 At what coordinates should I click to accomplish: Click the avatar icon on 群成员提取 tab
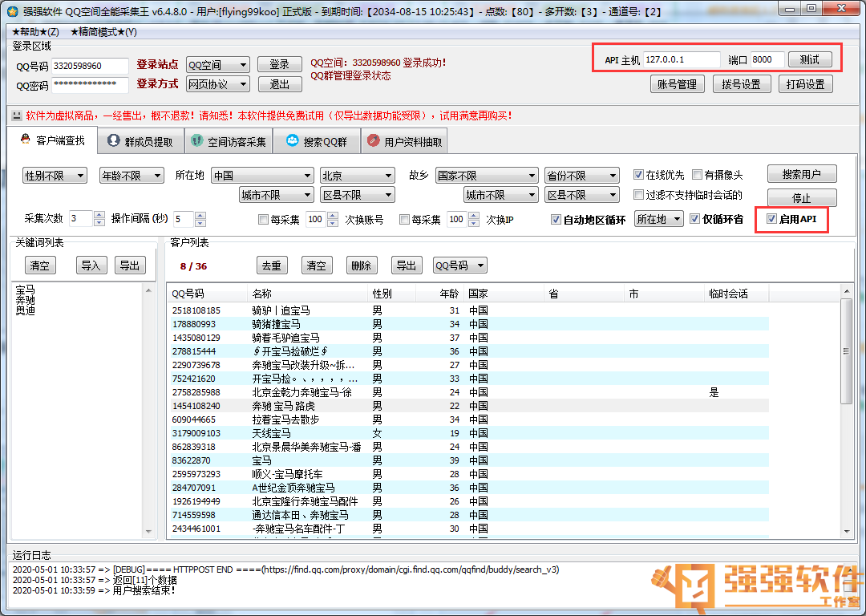pyautogui.click(x=114, y=141)
